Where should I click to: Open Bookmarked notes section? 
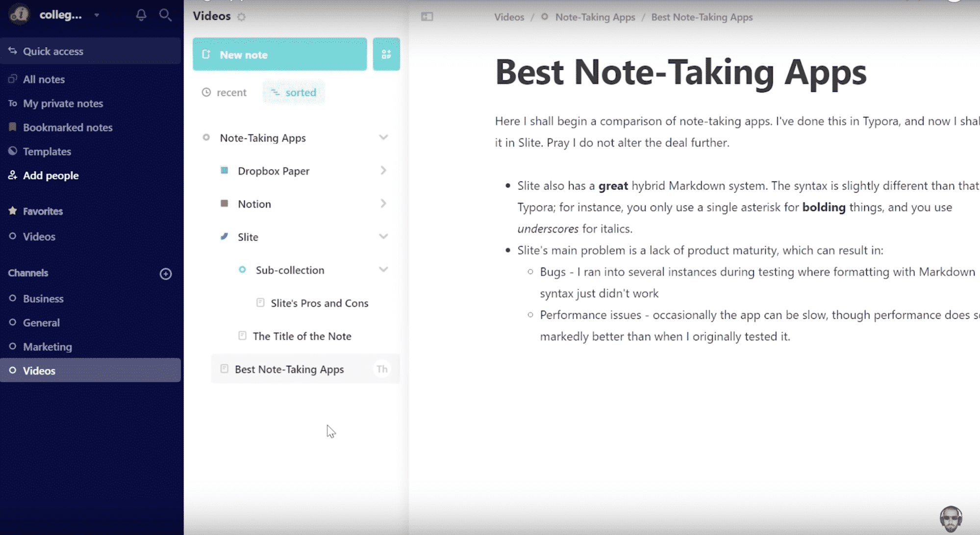tap(68, 127)
